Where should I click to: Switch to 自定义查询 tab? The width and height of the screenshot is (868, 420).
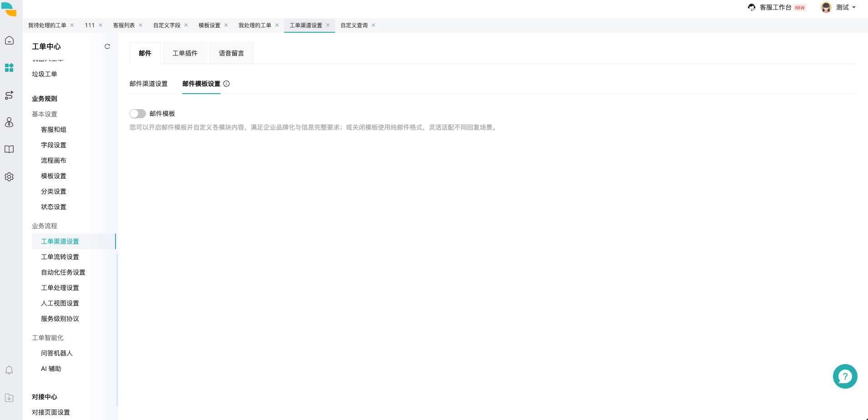tap(354, 25)
